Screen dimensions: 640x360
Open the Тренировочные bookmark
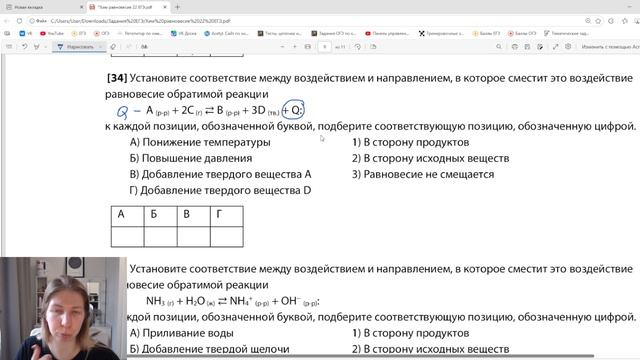point(441,33)
